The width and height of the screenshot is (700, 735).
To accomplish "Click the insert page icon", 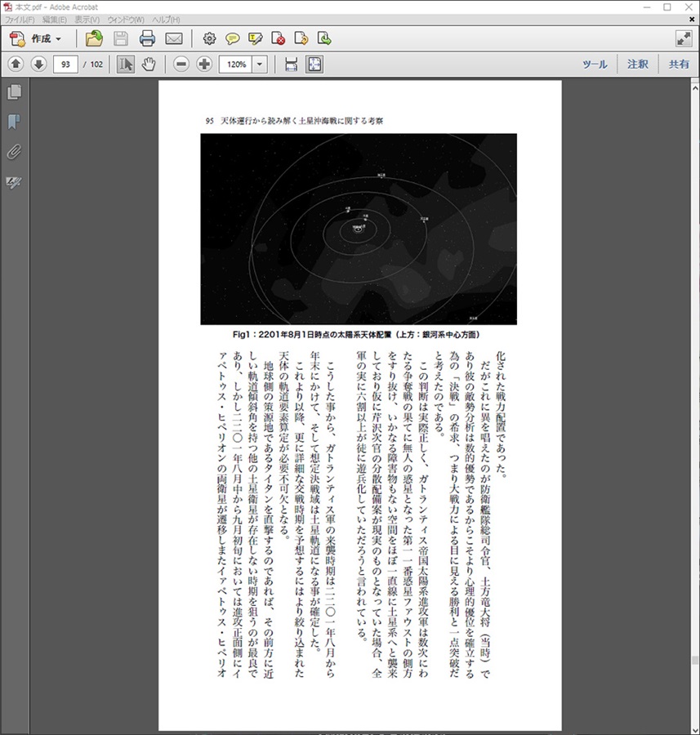I will (x=324, y=38).
